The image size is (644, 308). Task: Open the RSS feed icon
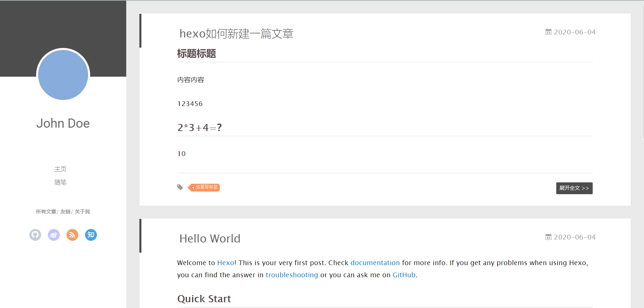coord(72,235)
